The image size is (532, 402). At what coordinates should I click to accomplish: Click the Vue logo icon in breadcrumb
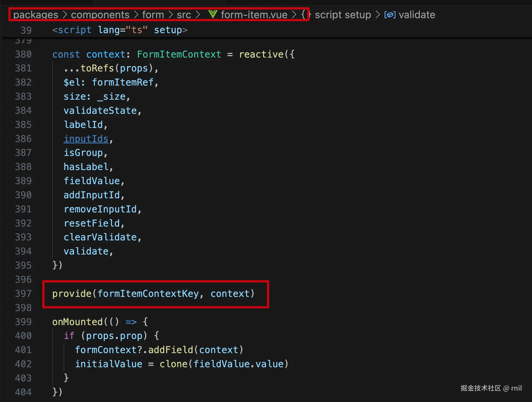pos(213,14)
